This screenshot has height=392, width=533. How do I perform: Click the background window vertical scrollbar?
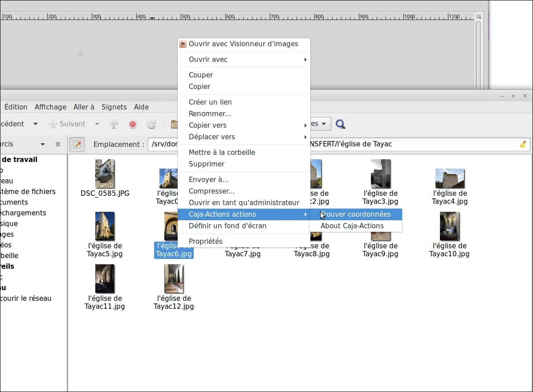pos(479,55)
